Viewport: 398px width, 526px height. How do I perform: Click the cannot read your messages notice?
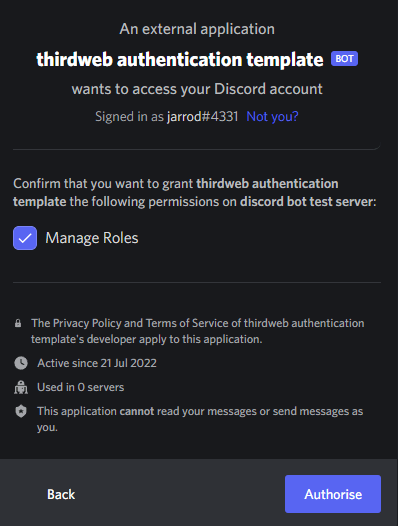200,419
